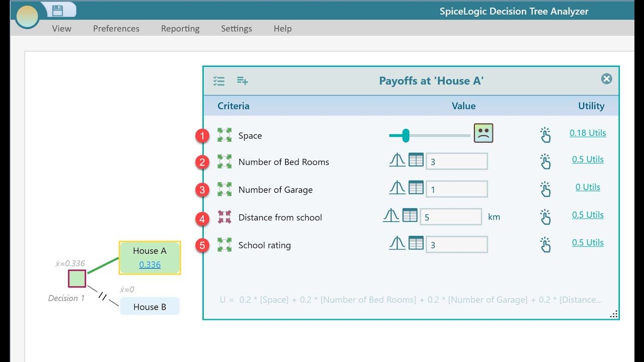Screen dimensions: 644x362
Task: Click the checklist icon in Payoffs panel header
Action: pos(219,81)
